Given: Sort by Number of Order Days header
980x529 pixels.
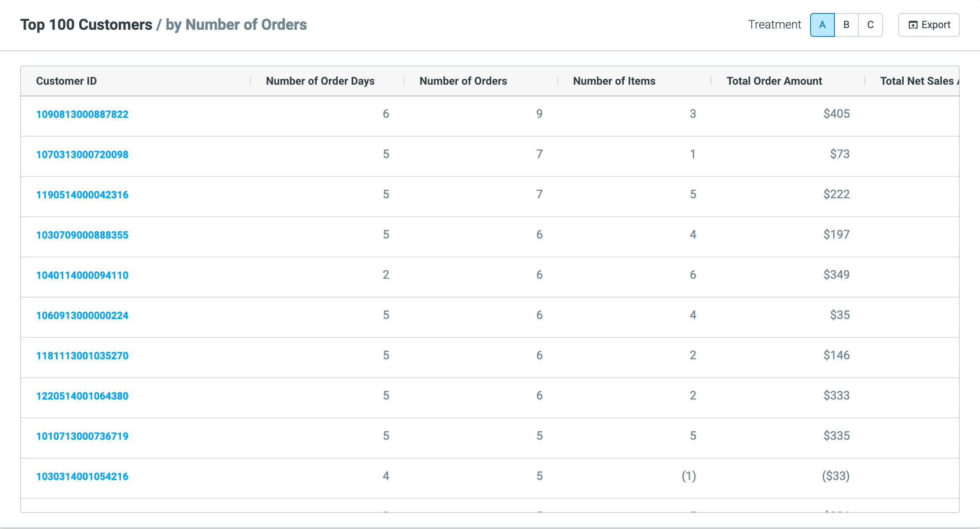Looking at the screenshot, I should [x=320, y=81].
